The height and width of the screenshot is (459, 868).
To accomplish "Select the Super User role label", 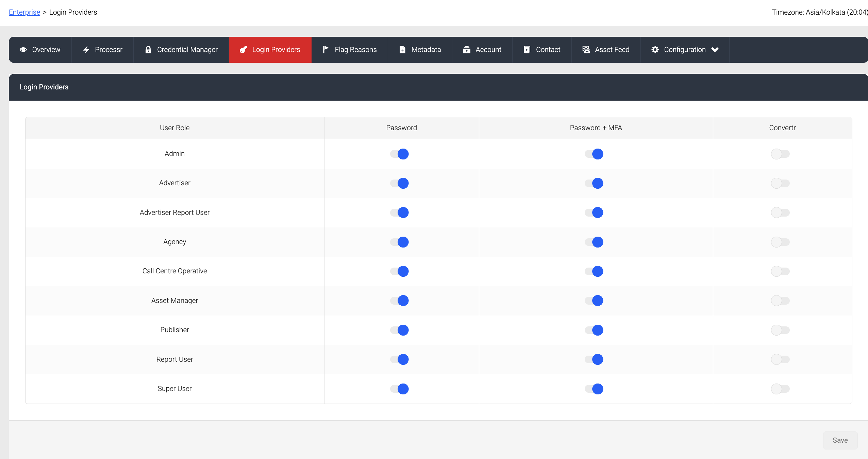I will click(175, 389).
